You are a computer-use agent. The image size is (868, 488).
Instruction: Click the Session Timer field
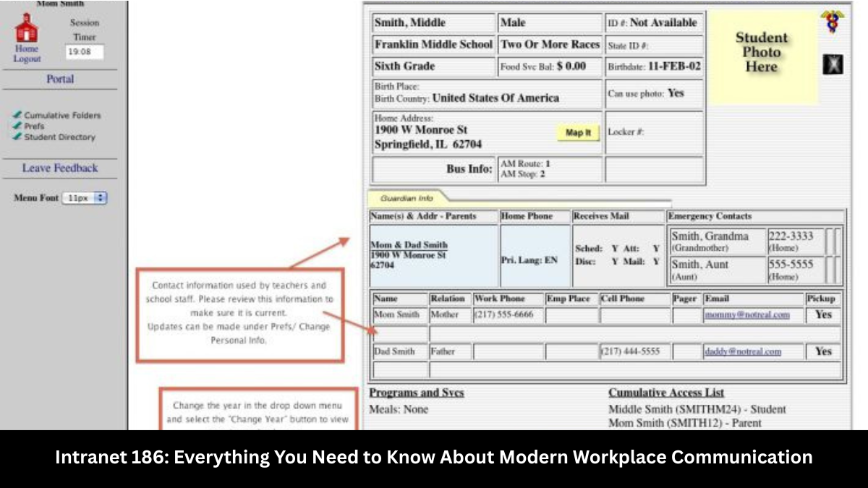click(x=85, y=52)
